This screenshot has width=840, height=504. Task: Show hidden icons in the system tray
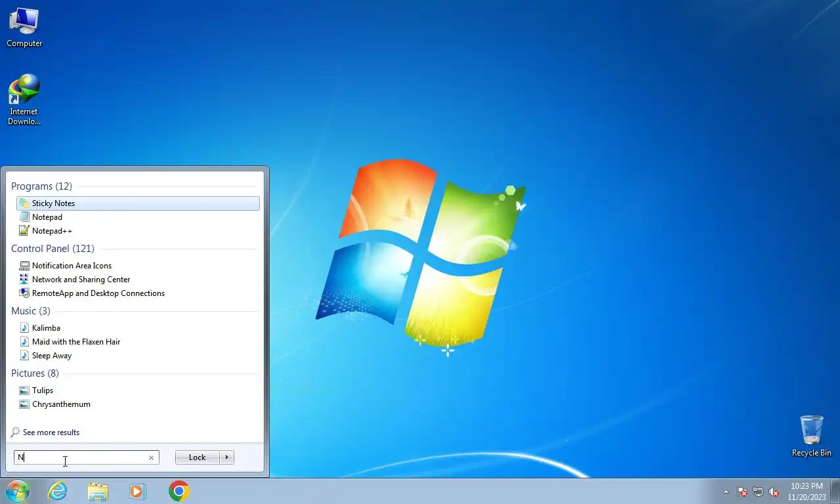(x=726, y=492)
